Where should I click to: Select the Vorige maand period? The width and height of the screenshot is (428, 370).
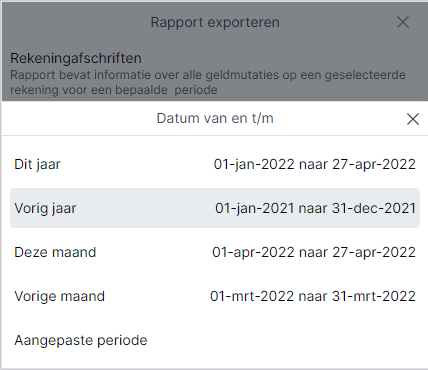coord(215,296)
